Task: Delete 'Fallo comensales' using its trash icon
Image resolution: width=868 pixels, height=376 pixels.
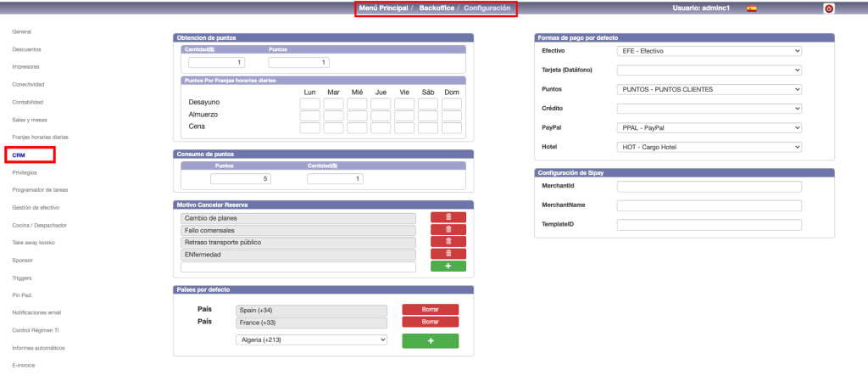Action: tap(448, 230)
